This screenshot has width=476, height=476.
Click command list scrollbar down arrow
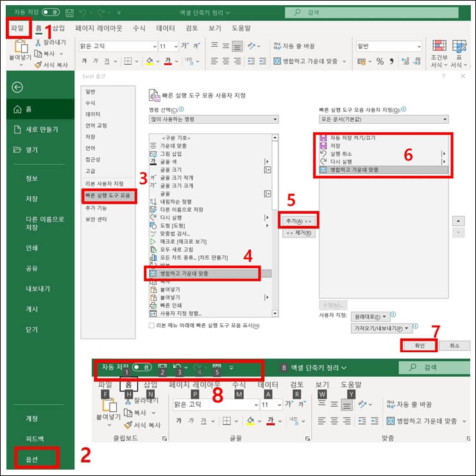[275, 313]
